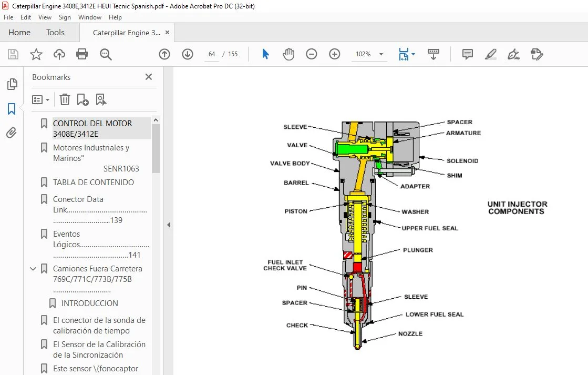588x375 pixels.
Task: Activate the Hand pan tool
Action: click(288, 54)
